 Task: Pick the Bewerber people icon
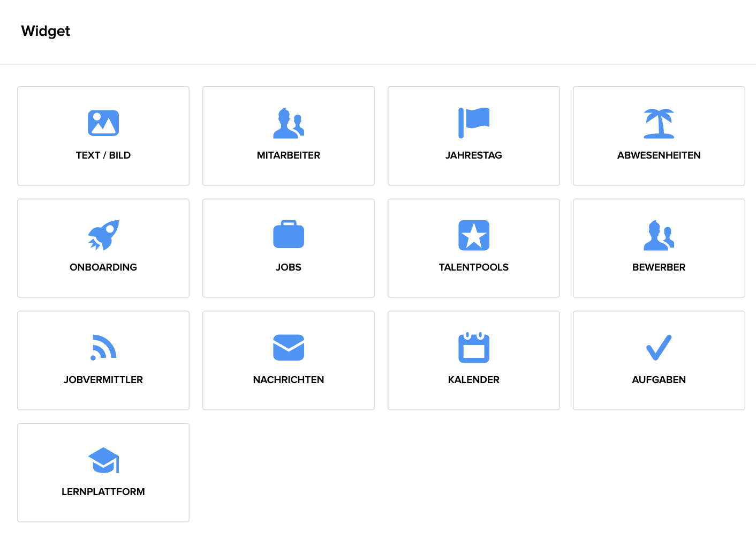(x=659, y=235)
